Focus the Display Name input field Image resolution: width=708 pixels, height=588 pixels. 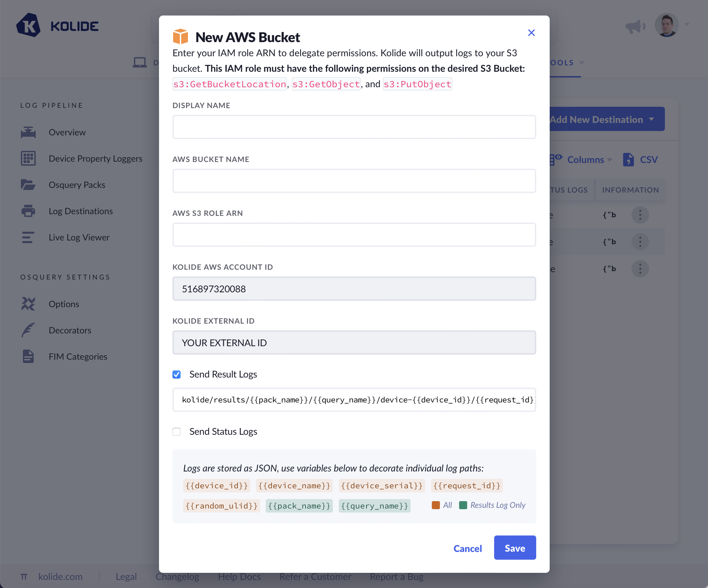tap(354, 127)
